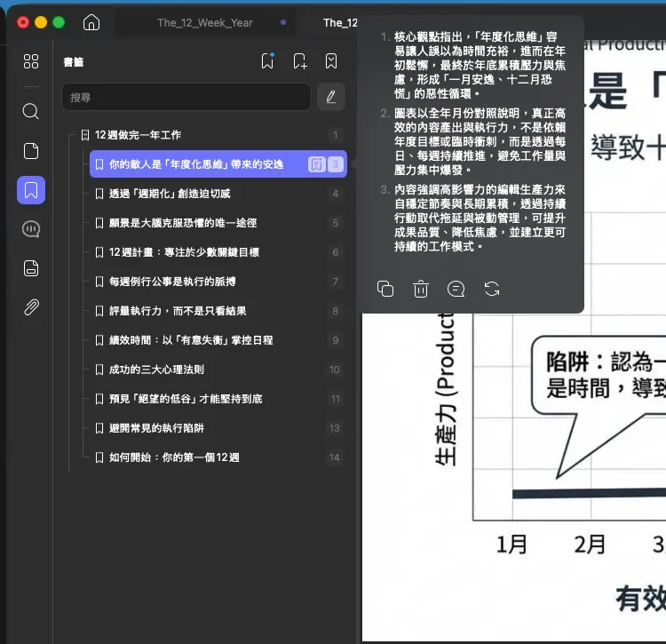The height and width of the screenshot is (644, 666).
Task: Click page number 1 on root bookmark row
Action: point(336,135)
